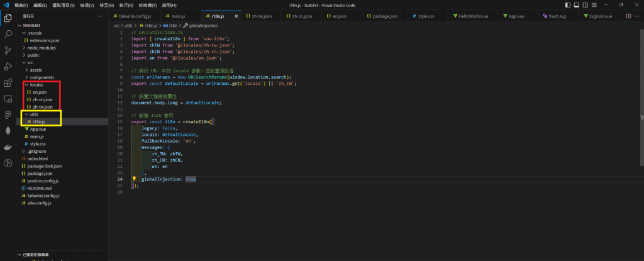Open the 說明(H) menu

click(169, 5)
